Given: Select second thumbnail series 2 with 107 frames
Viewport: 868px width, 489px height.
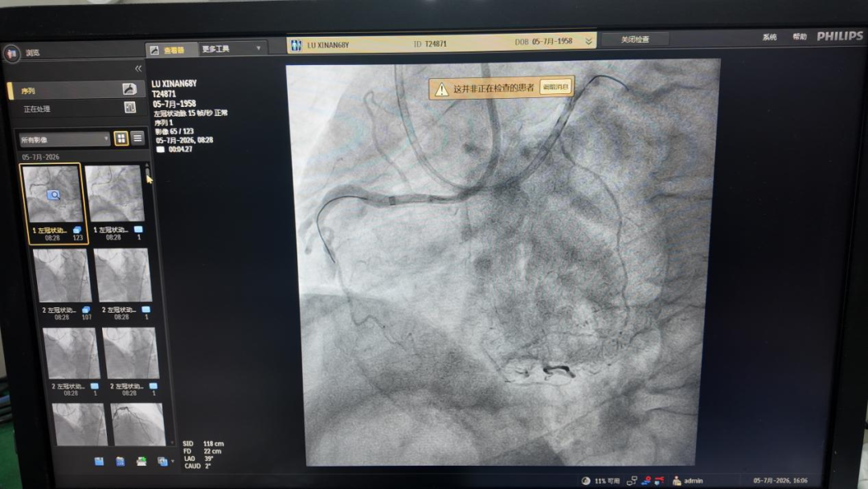Looking at the screenshot, I should tap(62, 284).
